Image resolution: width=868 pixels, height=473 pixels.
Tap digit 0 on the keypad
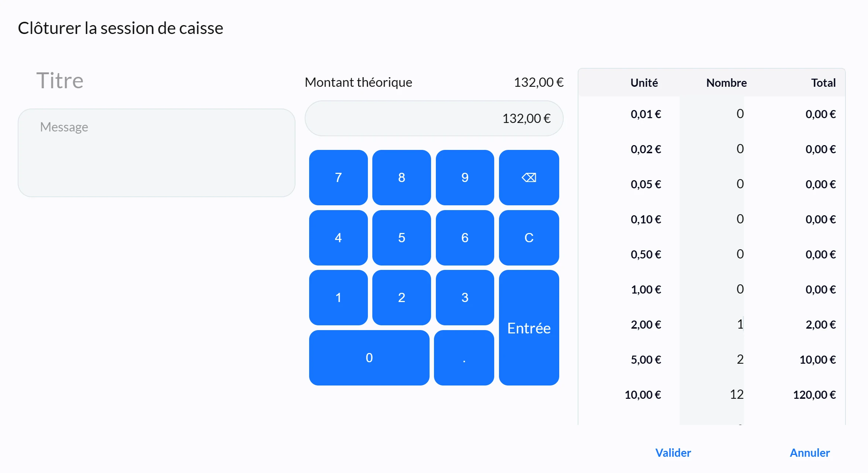(369, 358)
